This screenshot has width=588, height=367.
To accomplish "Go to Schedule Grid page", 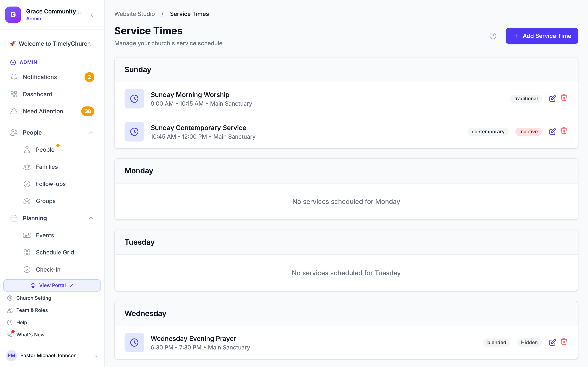I will pyautogui.click(x=55, y=252).
